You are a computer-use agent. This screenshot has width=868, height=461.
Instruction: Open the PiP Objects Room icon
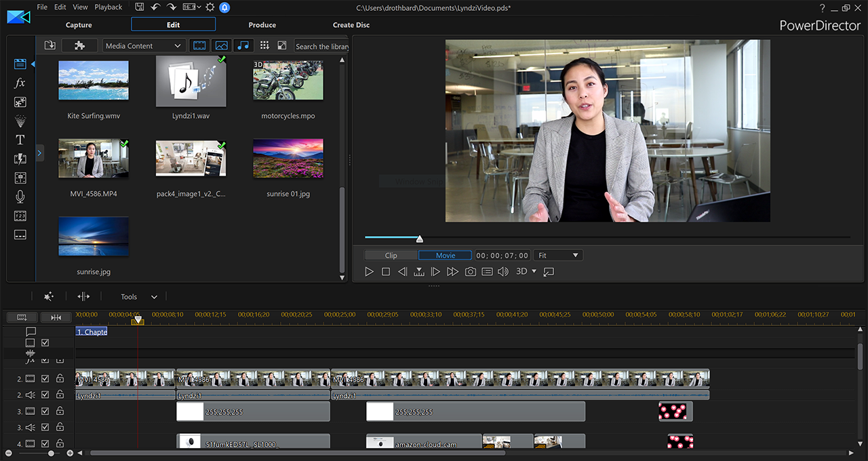point(20,102)
